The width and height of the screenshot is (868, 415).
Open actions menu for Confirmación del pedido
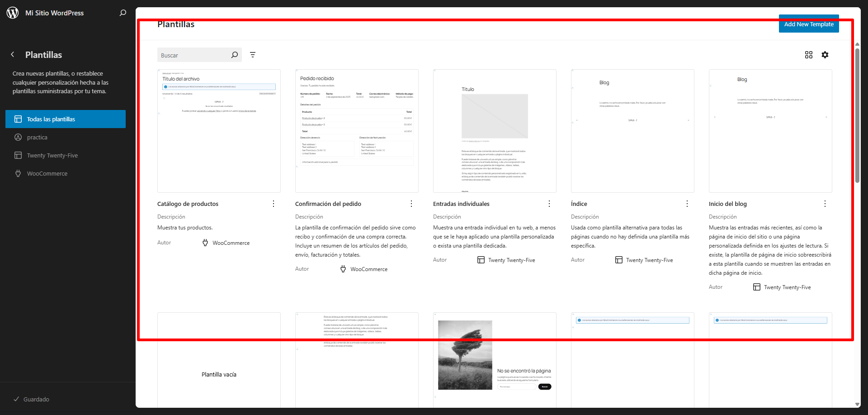(x=411, y=204)
